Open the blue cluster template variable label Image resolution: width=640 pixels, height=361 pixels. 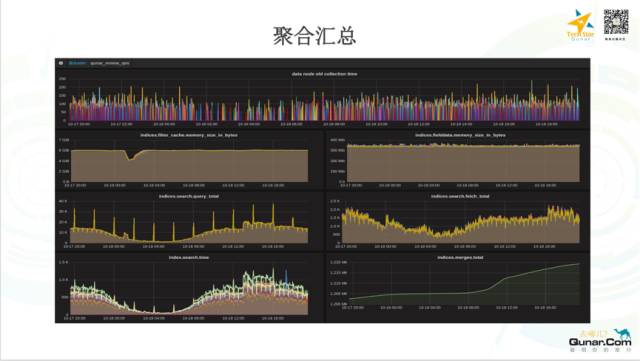pyautogui.click(x=77, y=63)
